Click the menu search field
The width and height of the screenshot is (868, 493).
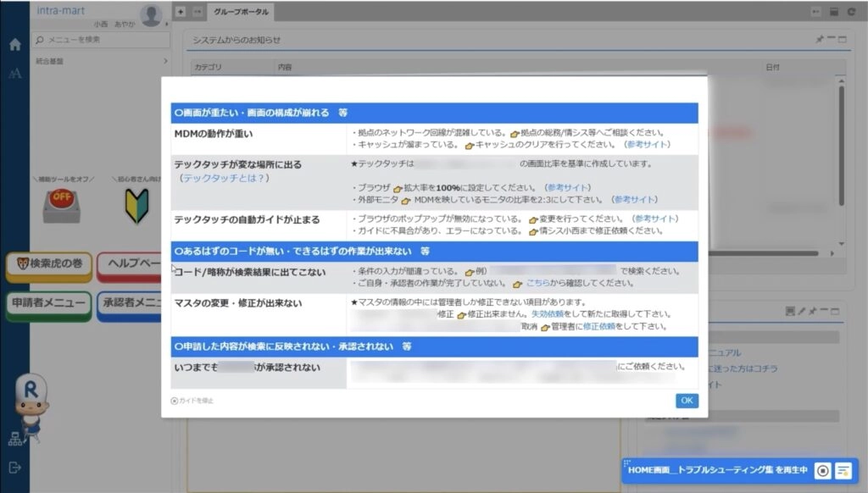102,40
